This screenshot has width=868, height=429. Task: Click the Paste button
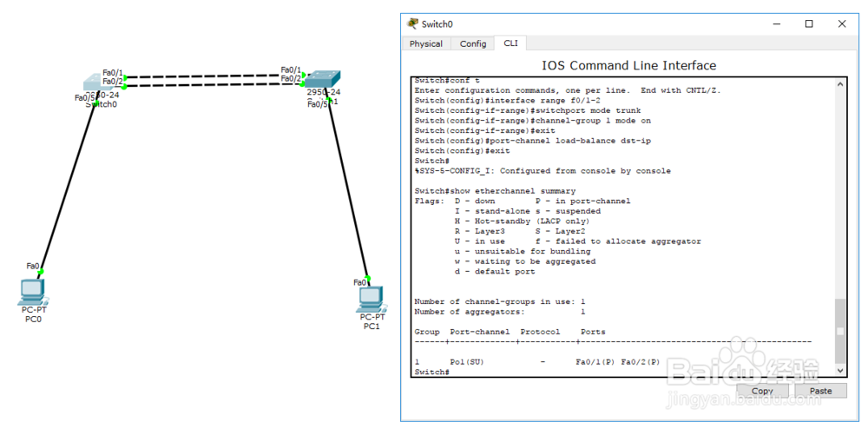(820, 391)
